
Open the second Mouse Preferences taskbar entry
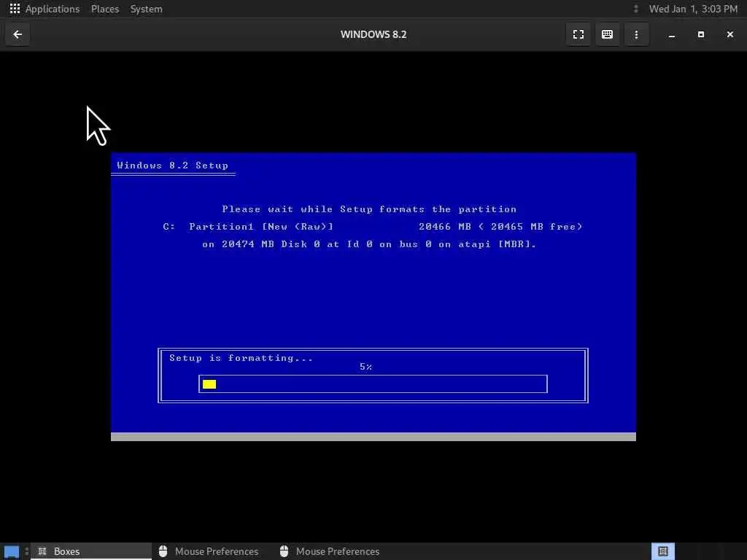pyautogui.click(x=330, y=551)
